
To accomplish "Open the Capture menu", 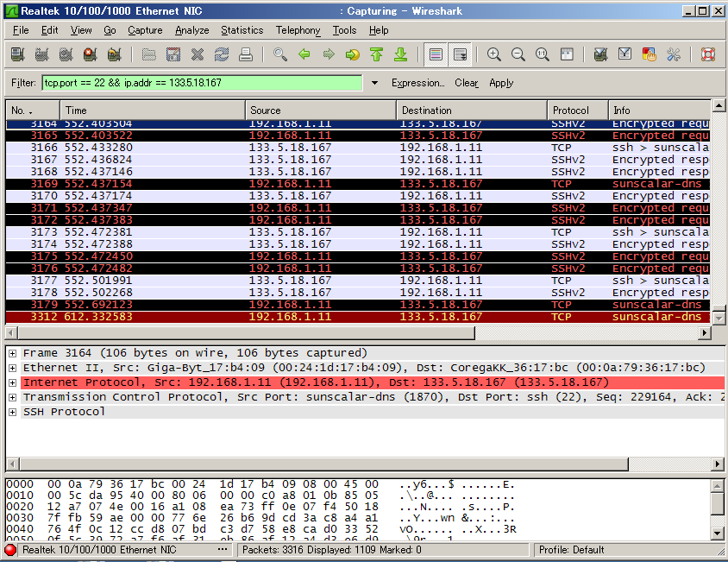I will 145,30.
